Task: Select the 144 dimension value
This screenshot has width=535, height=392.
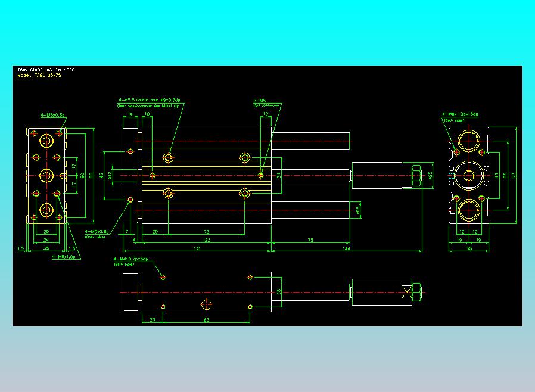Action: 346,248
